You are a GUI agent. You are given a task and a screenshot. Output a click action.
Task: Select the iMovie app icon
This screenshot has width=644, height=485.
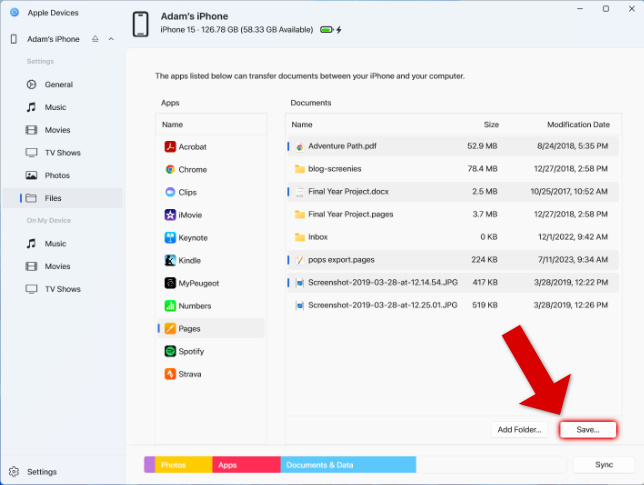tap(170, 215)
